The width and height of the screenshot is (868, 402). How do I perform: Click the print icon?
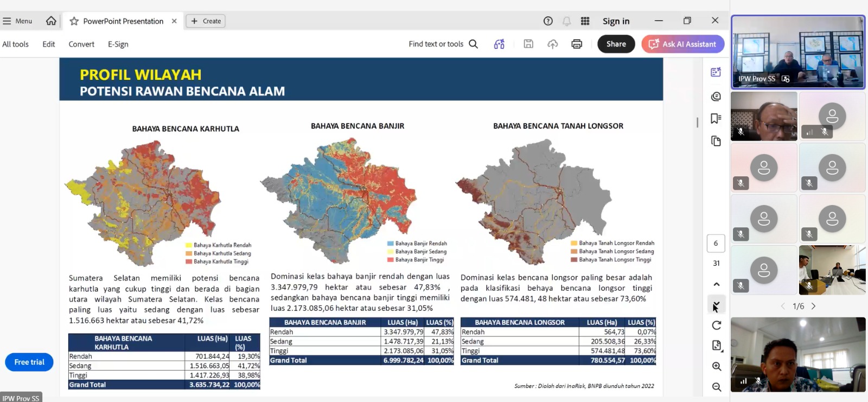[577, 44]
